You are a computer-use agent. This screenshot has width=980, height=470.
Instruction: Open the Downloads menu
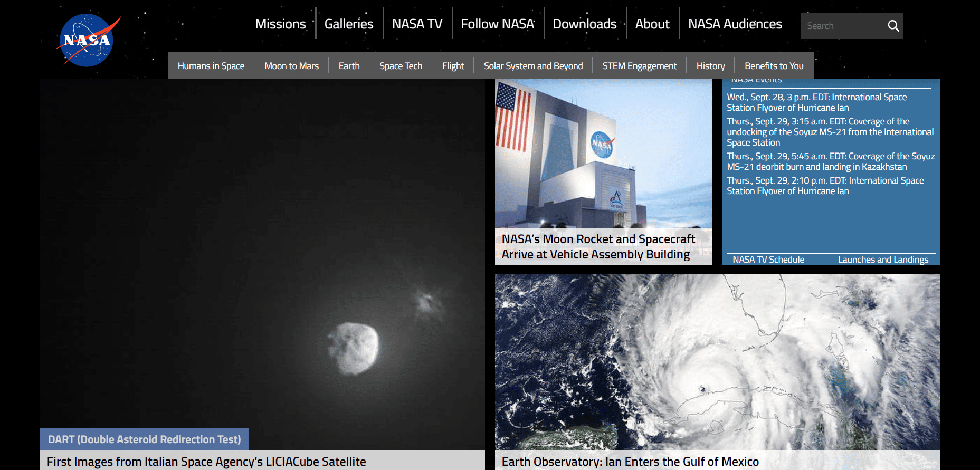584,24
